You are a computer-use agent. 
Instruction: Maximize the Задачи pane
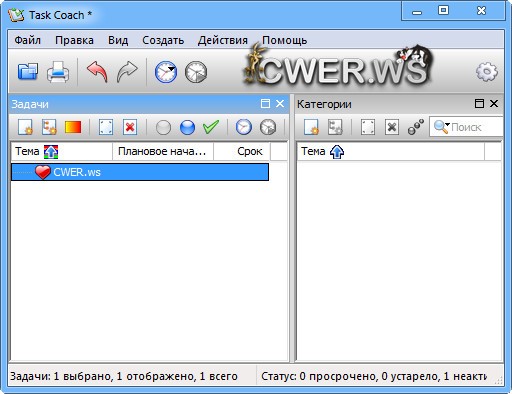(265, 104)
